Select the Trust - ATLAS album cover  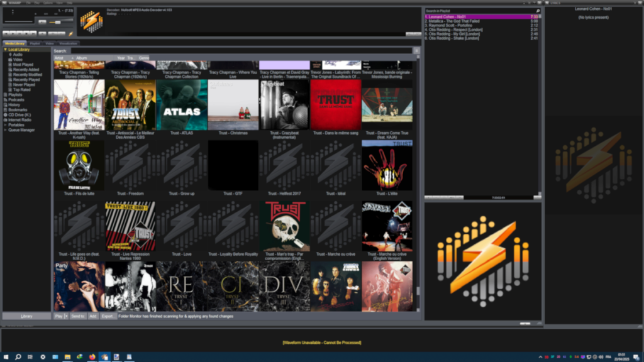pos(182,105)
